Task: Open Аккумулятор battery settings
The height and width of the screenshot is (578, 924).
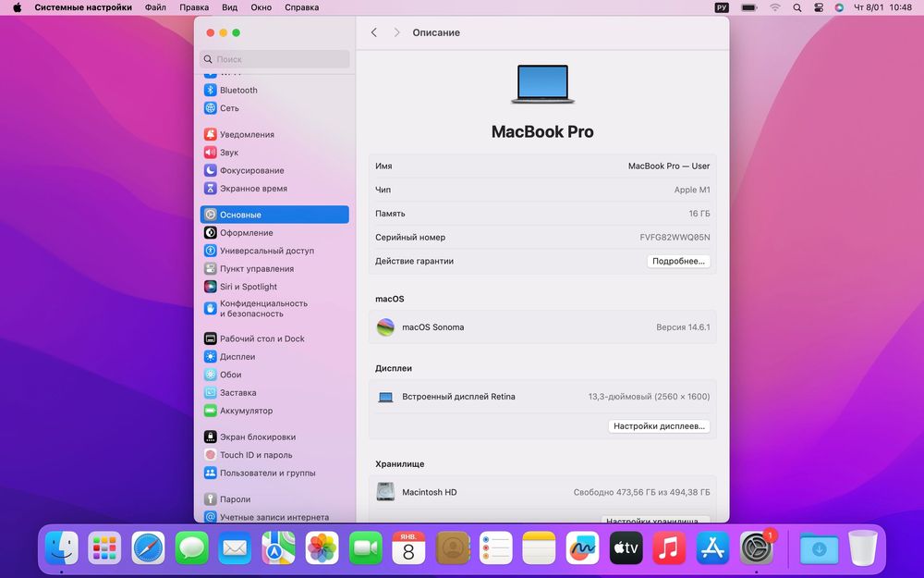Action: pyautogui.click(x=274, y=411)
